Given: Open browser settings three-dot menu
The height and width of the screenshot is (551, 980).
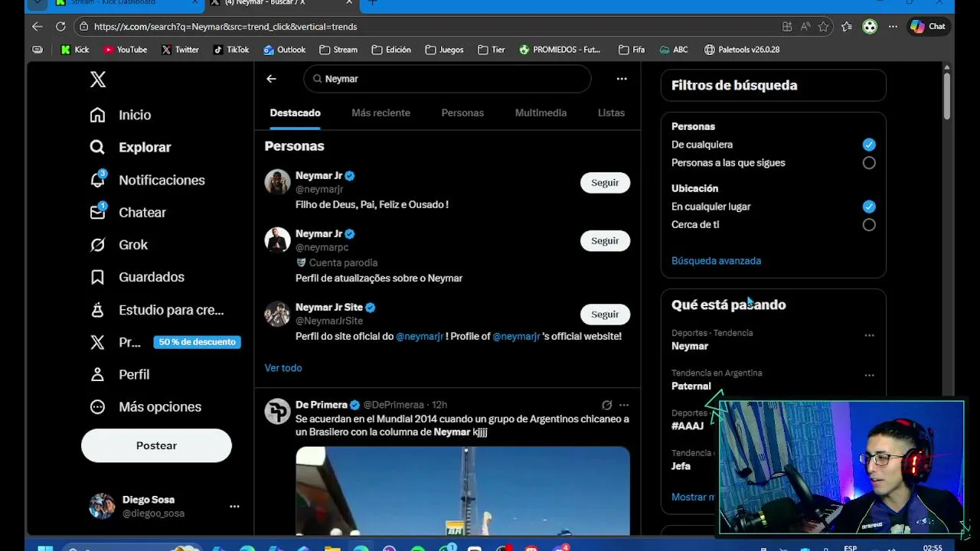Looking at the screenshot, I should tap(893, 27).
